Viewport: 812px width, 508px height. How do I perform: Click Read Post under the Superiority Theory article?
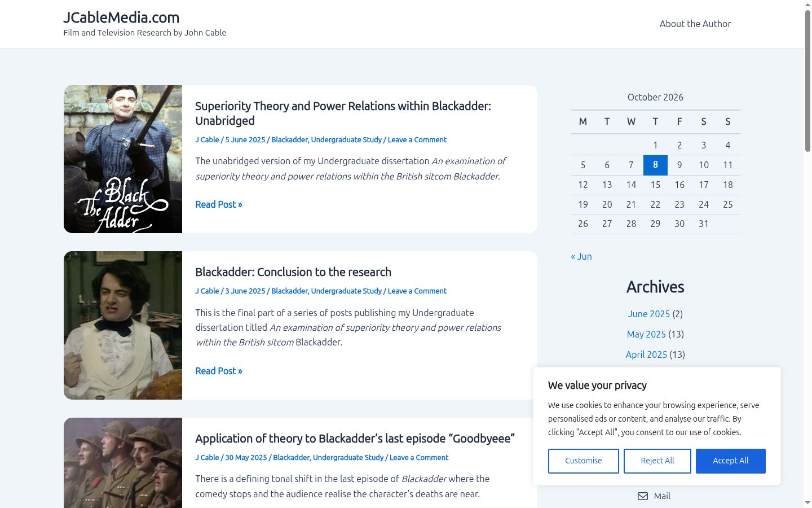[219, 204]
